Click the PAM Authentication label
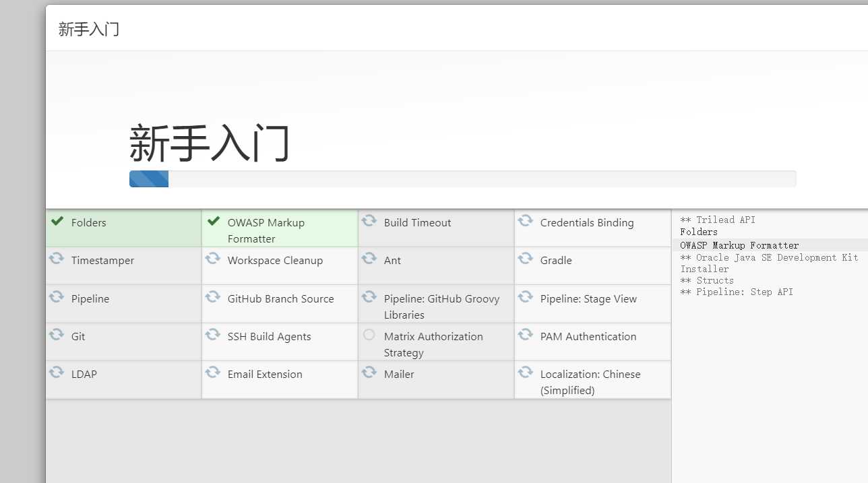868x483 pixels. pos(588,337)
